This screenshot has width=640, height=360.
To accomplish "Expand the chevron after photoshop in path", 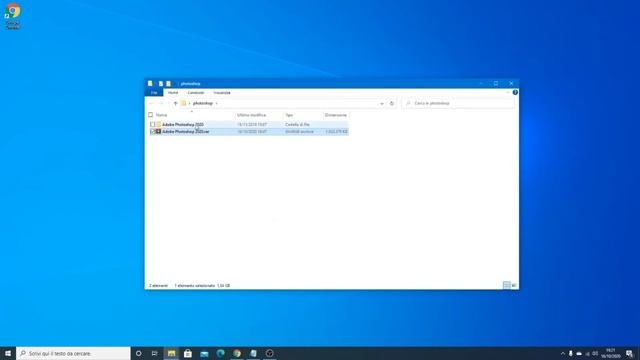I will [x=216, y=104].
